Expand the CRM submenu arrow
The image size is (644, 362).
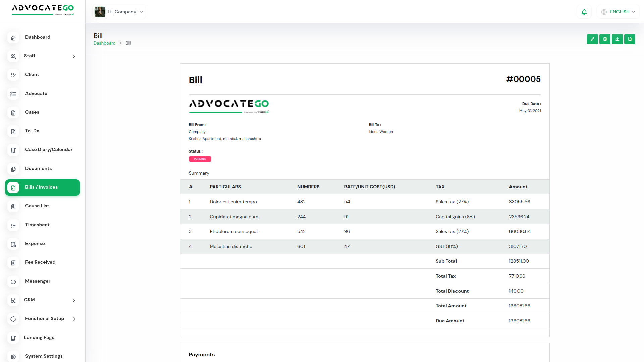(74, 300)
